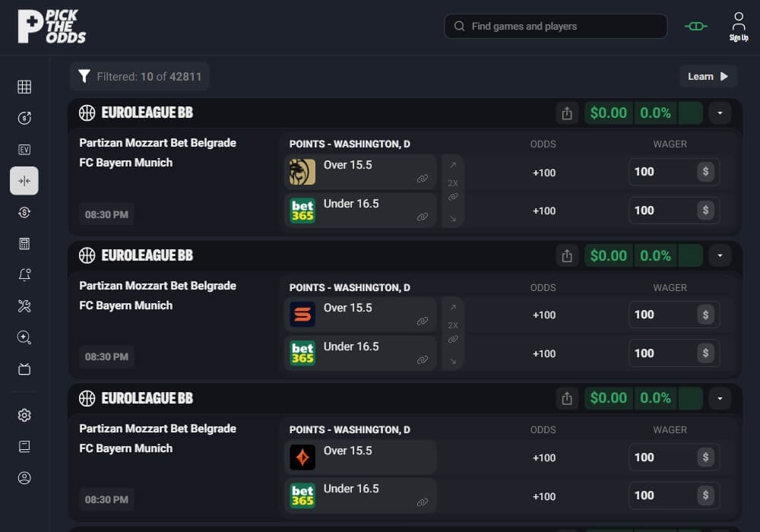Image resolution: width=760 pixels, height=532 pixels.
Task: Toggle the green switch beside Sign Up
Action: [x=695, y=26]
